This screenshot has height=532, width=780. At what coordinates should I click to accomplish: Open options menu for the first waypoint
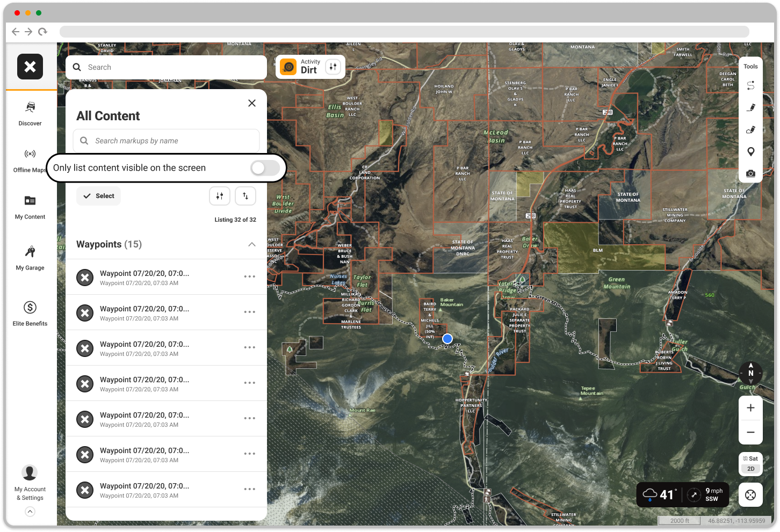249,276
